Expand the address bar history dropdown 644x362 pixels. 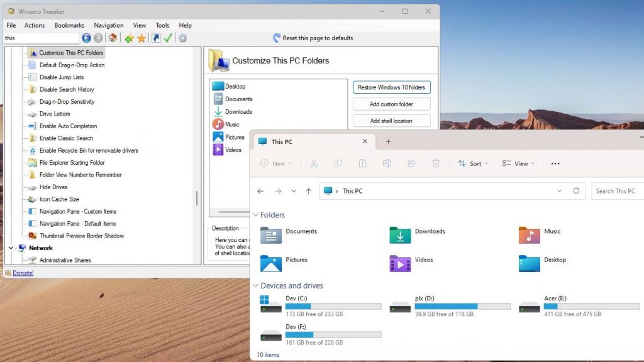pos(559,191)
